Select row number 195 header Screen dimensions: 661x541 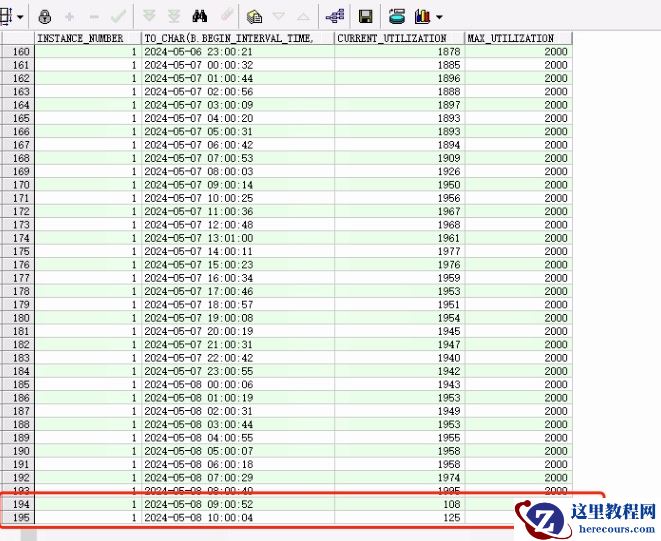tap(17, 518)
